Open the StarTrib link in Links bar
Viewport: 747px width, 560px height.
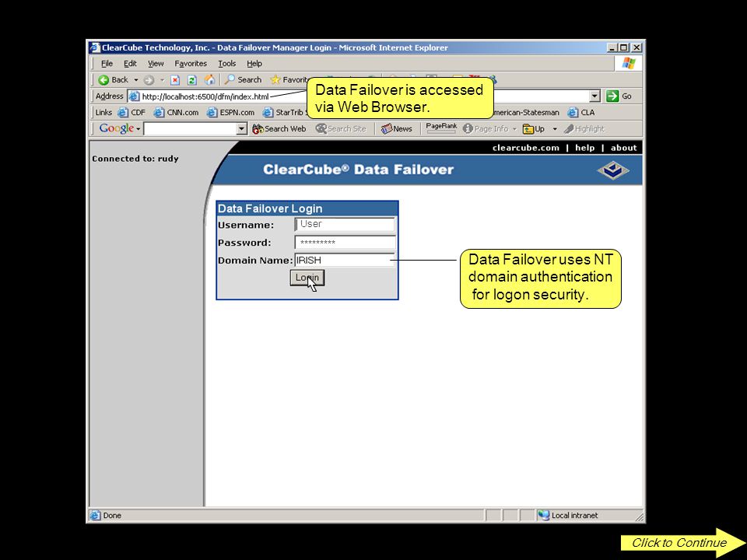(284, 112)
